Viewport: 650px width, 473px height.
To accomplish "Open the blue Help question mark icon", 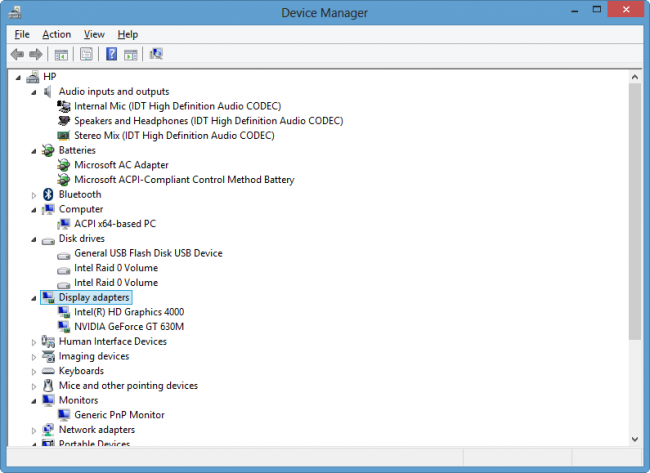I will point(111,54).
